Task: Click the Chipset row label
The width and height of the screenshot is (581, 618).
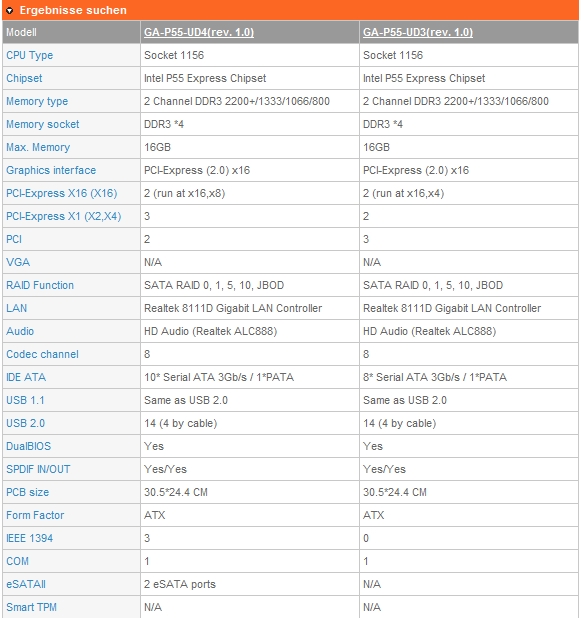Action: coord(24,78)
